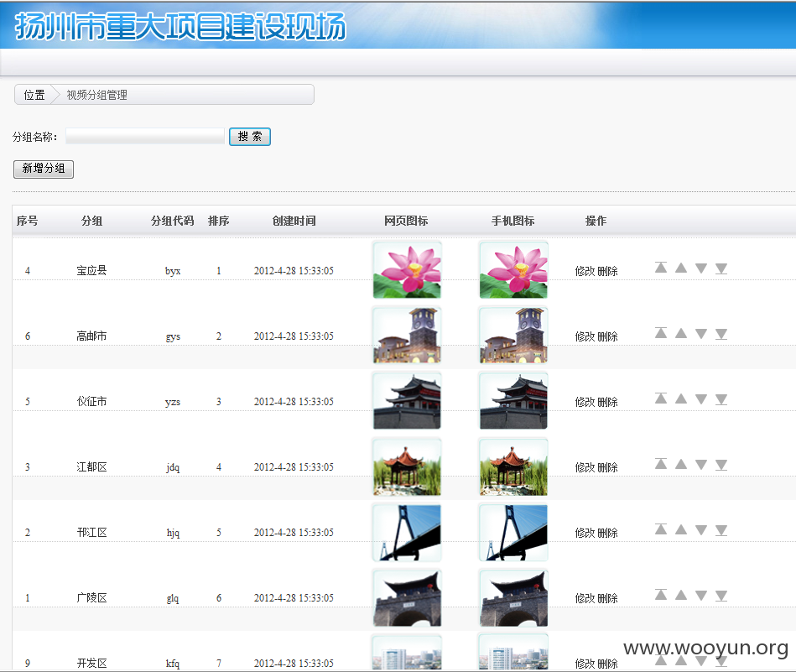This screenshot has width=796, height=672.
Task: Open 江都区 pavilion web icon thumbnail
Action: 407,466
